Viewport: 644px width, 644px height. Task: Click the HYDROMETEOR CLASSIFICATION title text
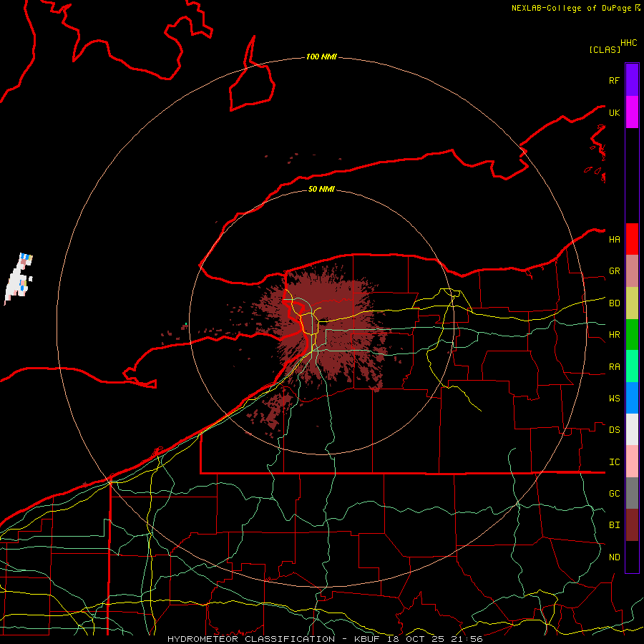251,639
